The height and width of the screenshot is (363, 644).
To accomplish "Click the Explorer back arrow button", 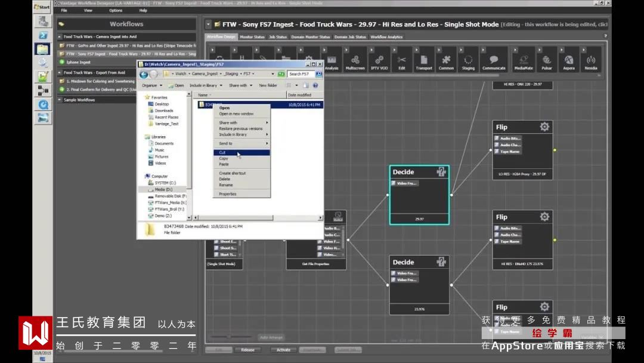I will (x=144, y=75).
